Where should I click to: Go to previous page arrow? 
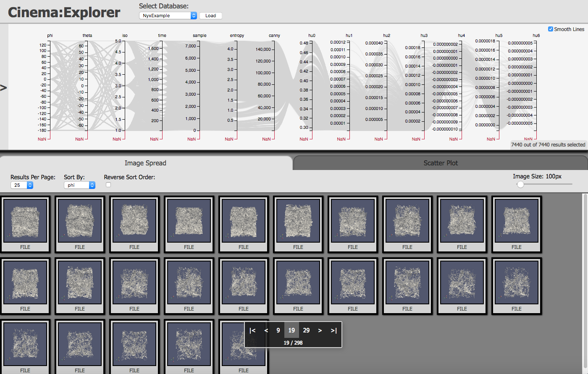click(266, 330)
